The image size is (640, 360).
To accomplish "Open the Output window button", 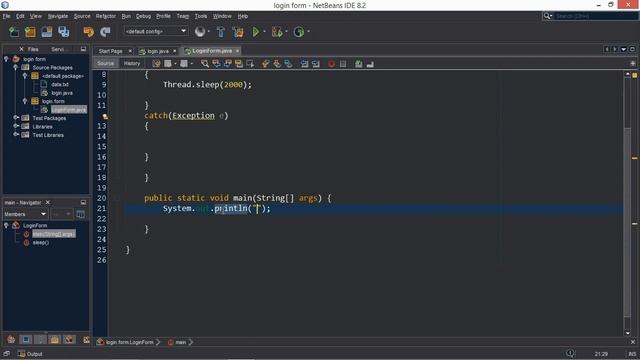I will (x=30, y=353).
